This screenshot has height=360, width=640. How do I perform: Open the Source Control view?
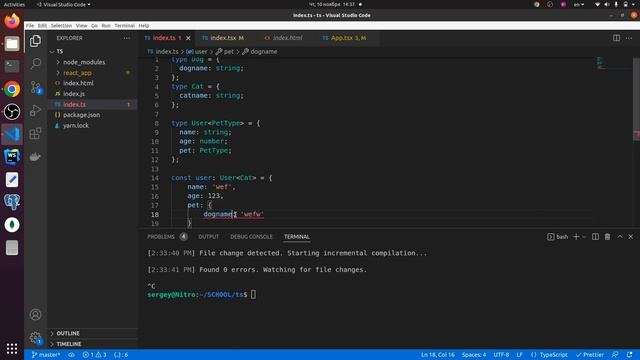36,87
